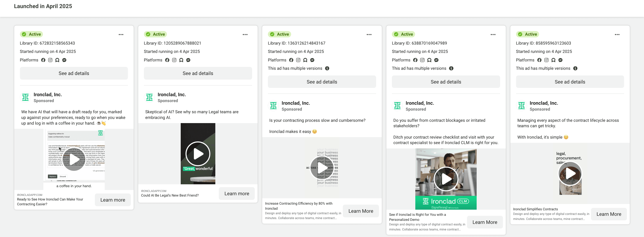Viewport: 644px width, 237px height.
Task: Click Facebook platform icon on ad 638870169047989
Action: click(x=415, y=60)
